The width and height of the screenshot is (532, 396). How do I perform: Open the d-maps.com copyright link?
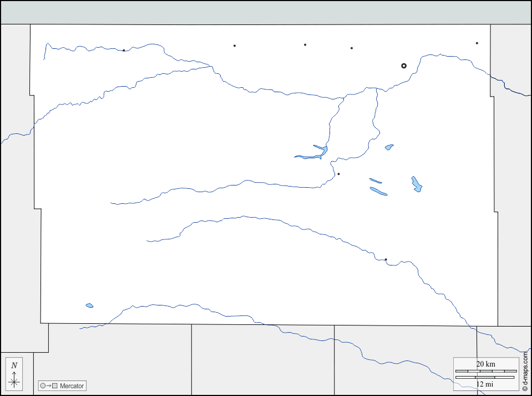[525, 369]
